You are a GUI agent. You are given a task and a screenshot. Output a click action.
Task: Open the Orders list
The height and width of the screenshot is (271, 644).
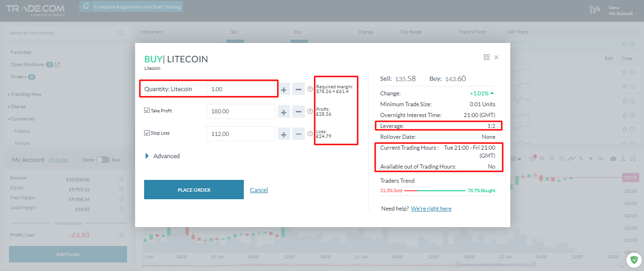tap(19, 77)
